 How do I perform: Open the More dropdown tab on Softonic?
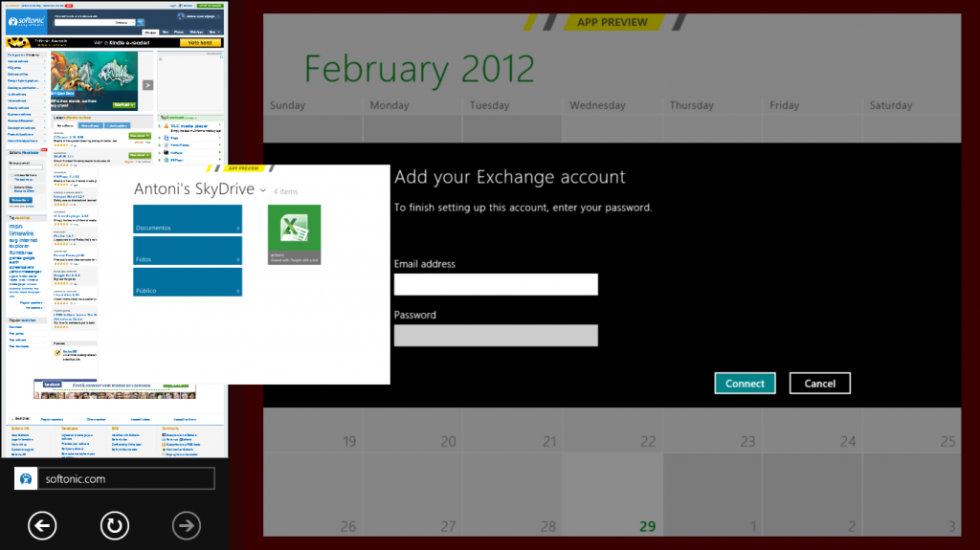pyautogui.click(x=214, y=32)
